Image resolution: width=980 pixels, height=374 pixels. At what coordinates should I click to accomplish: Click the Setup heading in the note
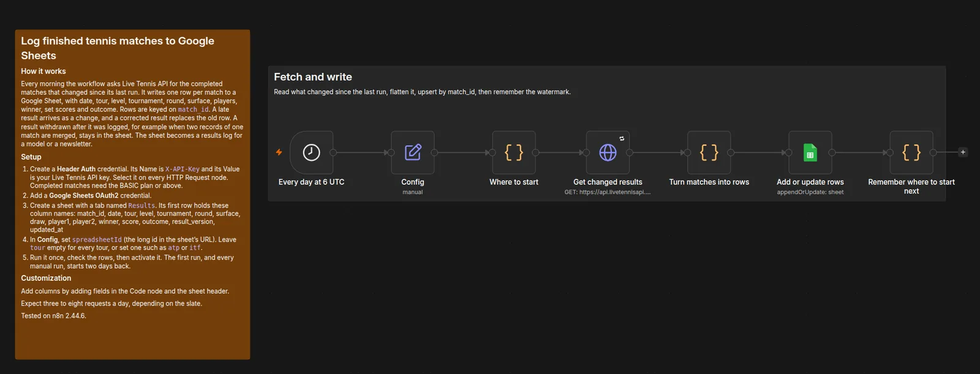pos(31,157)
